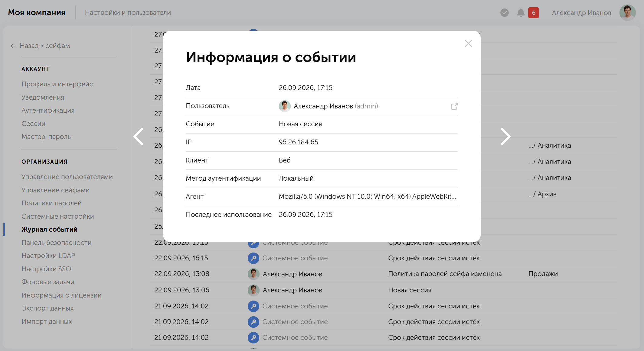
Task: Show next event with right arrow
Action: 505,137
